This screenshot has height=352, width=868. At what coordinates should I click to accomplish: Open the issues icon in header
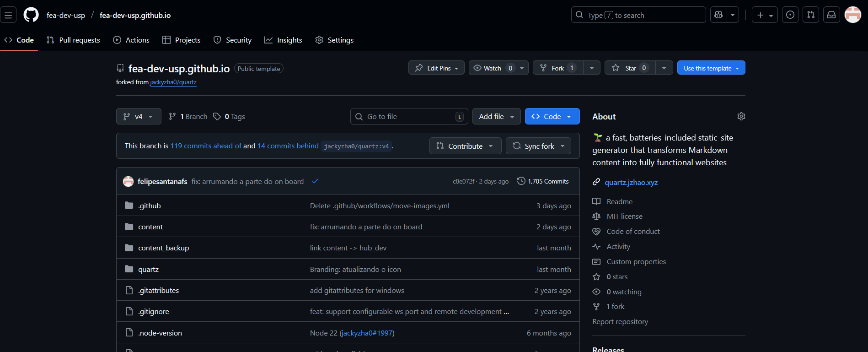click(x=790, y=15)
